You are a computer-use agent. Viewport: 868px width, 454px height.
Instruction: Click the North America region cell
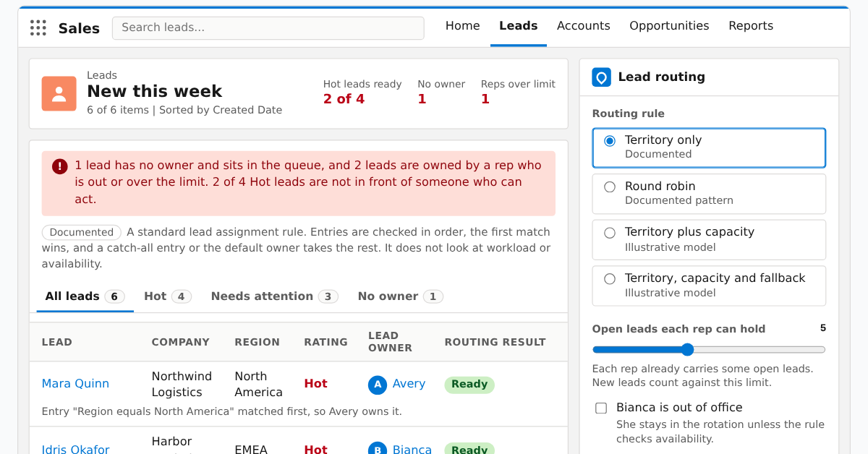pyautogui.click(x=259, y=385)
